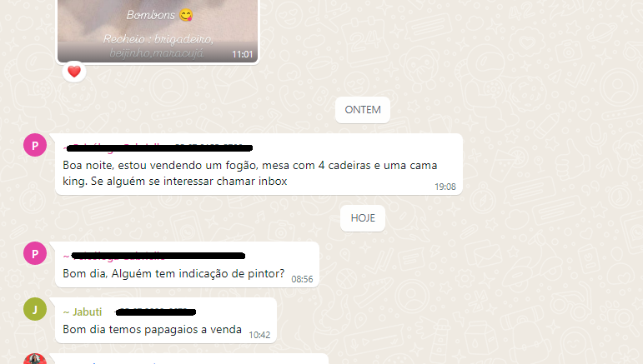Click the pink P avatar beside the pintor message
The image size is (643, 364).
pos(35,253)
